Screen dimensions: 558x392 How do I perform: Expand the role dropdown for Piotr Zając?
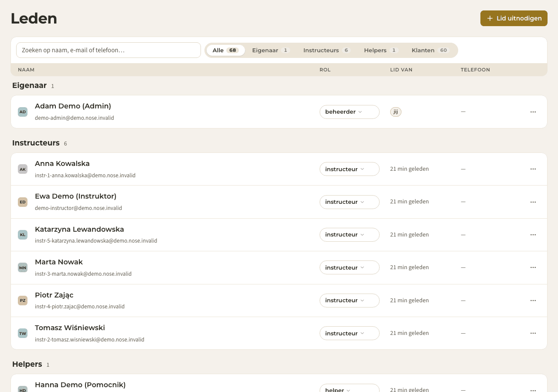[349, 301]
